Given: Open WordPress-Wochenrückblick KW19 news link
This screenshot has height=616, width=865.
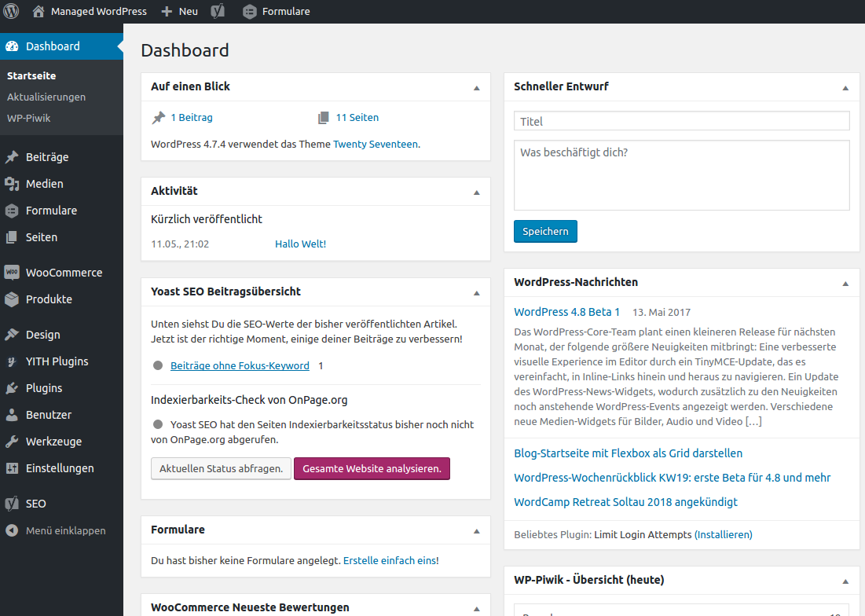Looking at the screenshot, I should point(673,478).
